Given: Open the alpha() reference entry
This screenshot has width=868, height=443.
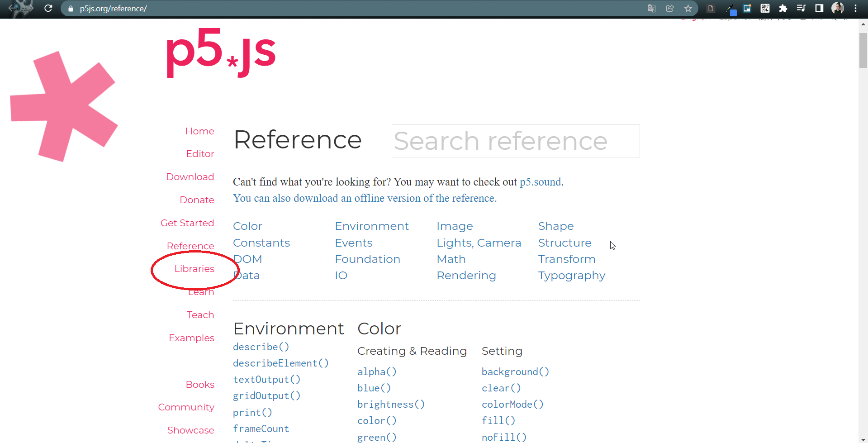Looking at the screenshot, I should 377,372.
